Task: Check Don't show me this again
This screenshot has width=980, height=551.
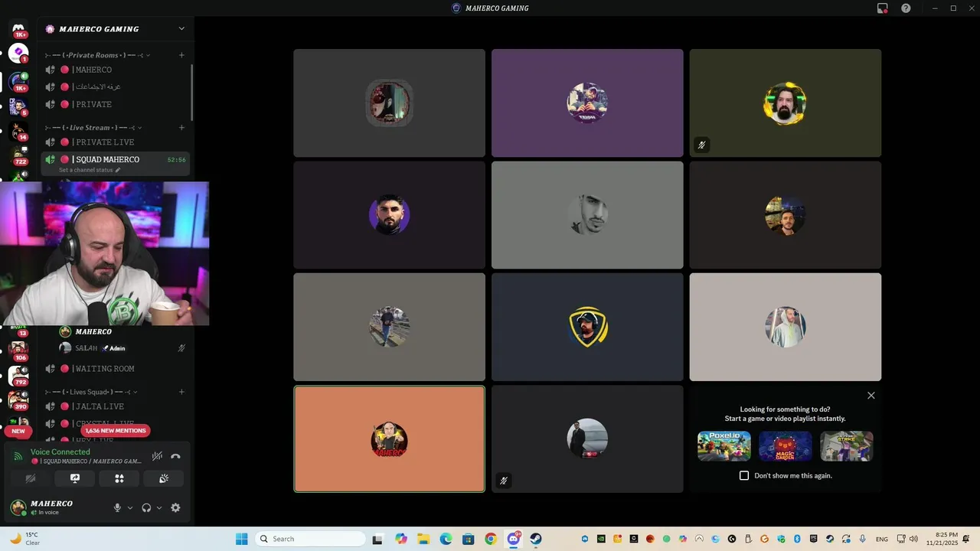Action: point(744,475)
